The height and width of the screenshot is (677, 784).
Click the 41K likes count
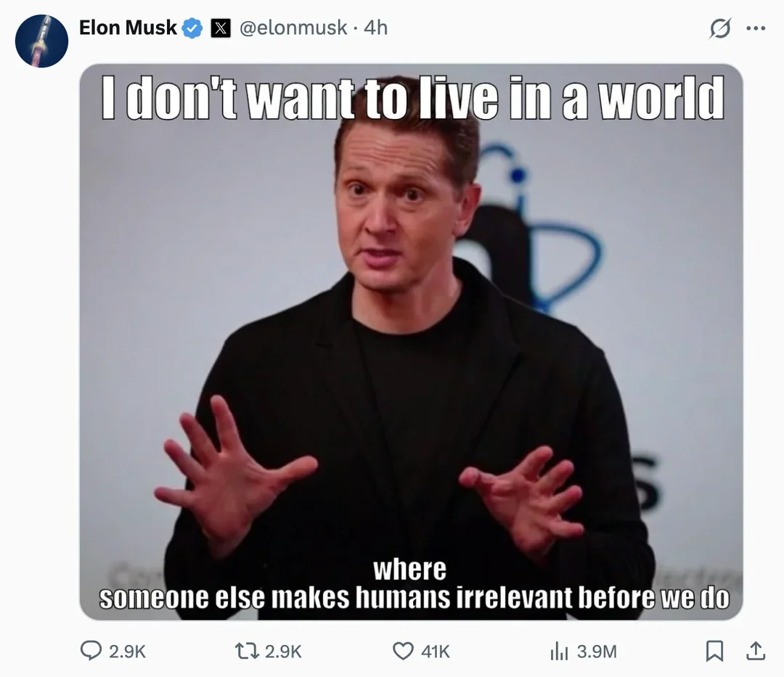[x=436, y=652]
